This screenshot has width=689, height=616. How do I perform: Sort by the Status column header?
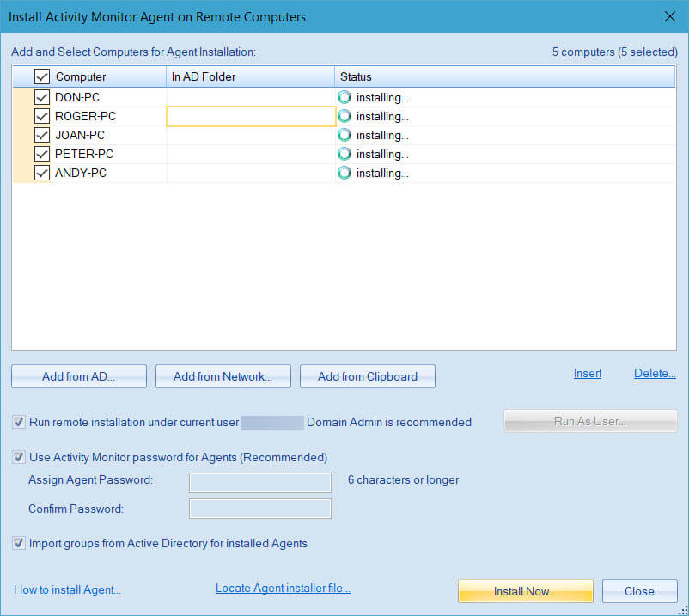click(x=505, y=76)
